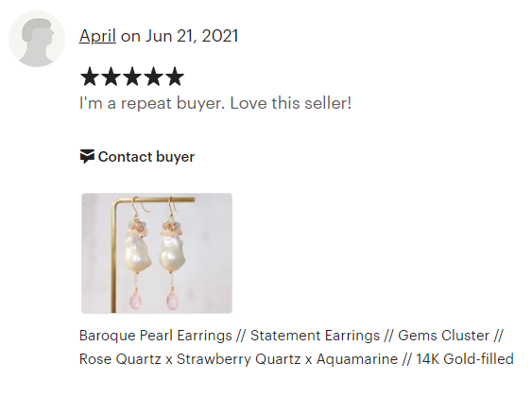Image resolution: width=532 pixels, height=398 pixels.
Task: Click the reviewer's default avatar icon
Action: point(37,39)
